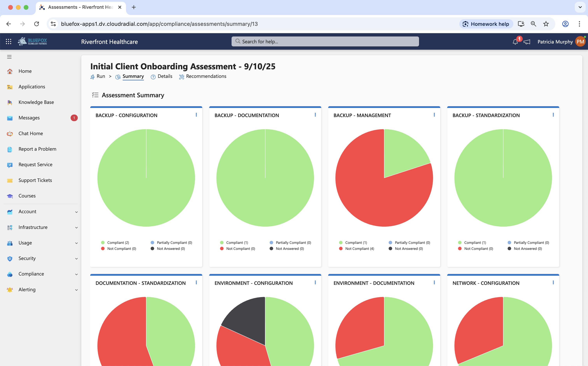This screenshot has height=366, width=588.
Task: Click the Search for help field
Action: click(x=325, y=42)
